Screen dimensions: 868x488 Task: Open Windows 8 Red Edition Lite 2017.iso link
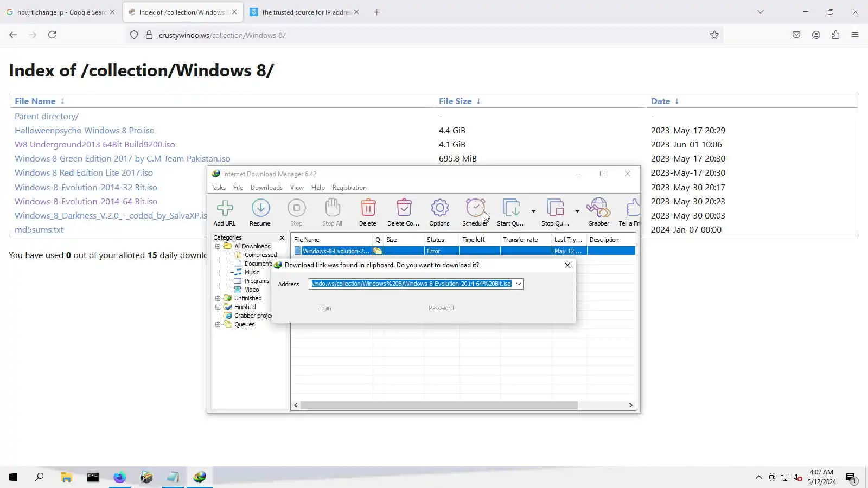pyautogui.click(x=84, y=172)
